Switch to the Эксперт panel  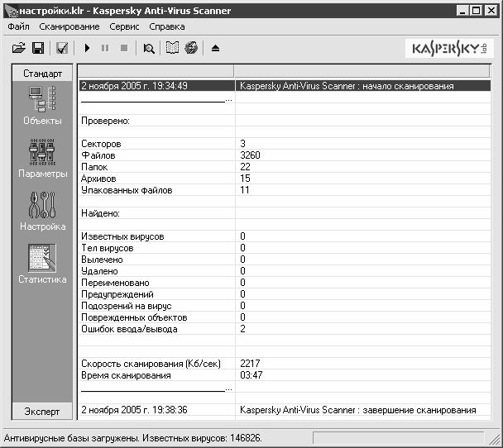point(42,410)
